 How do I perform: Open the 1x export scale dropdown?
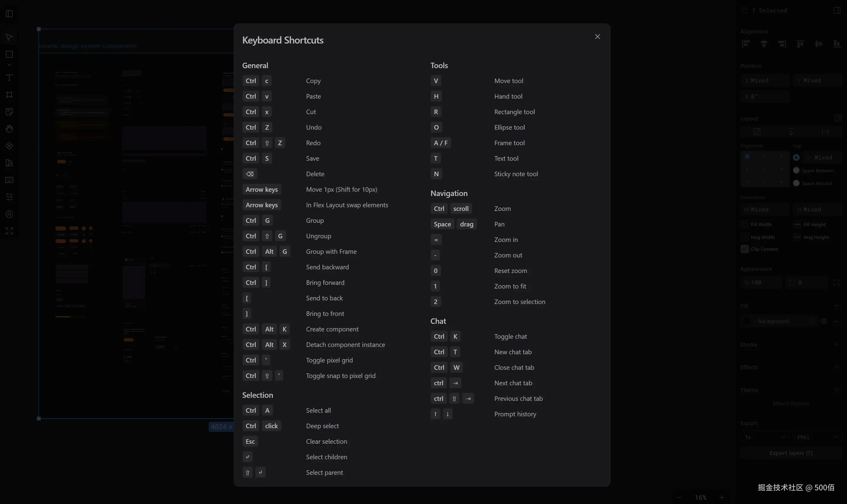coord(765,437)
